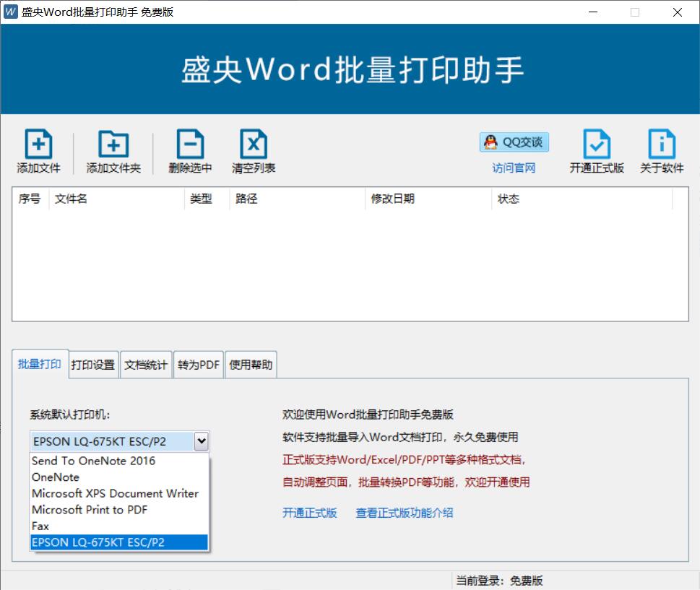This screenshot has height=590, width=700.
Task: Click the Clear List (清空列表) icon
Action: (x=254, y=144)
